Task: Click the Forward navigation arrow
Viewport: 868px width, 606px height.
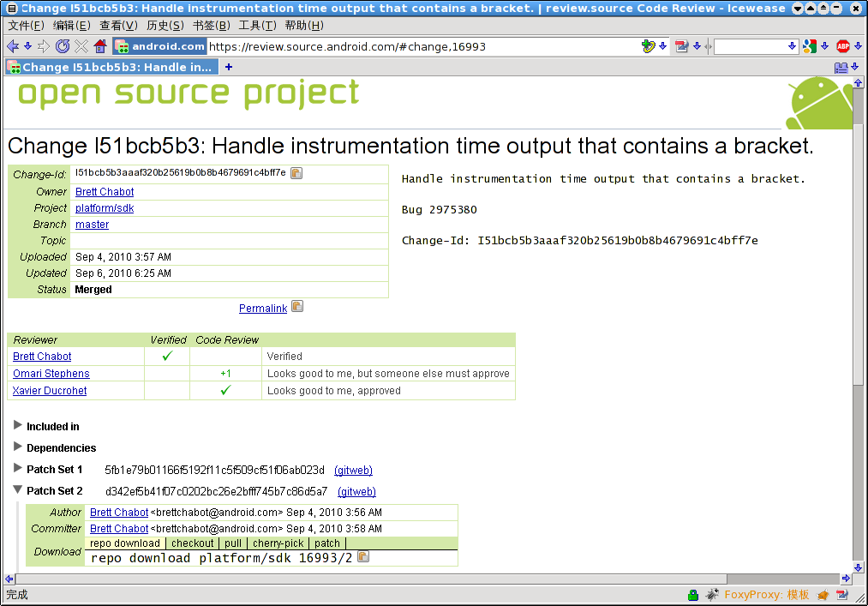Action: pyautogui.click(x=44, y=46)
